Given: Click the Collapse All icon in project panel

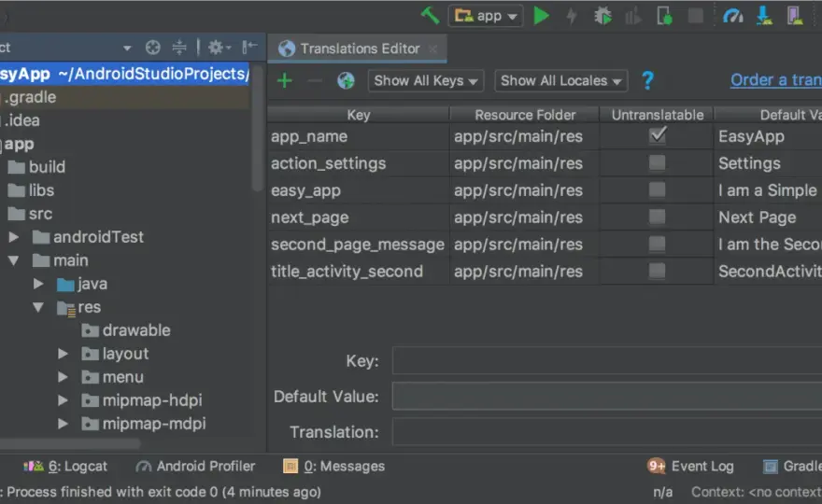Looking at the screenshot, I should (x=179, y=48).
